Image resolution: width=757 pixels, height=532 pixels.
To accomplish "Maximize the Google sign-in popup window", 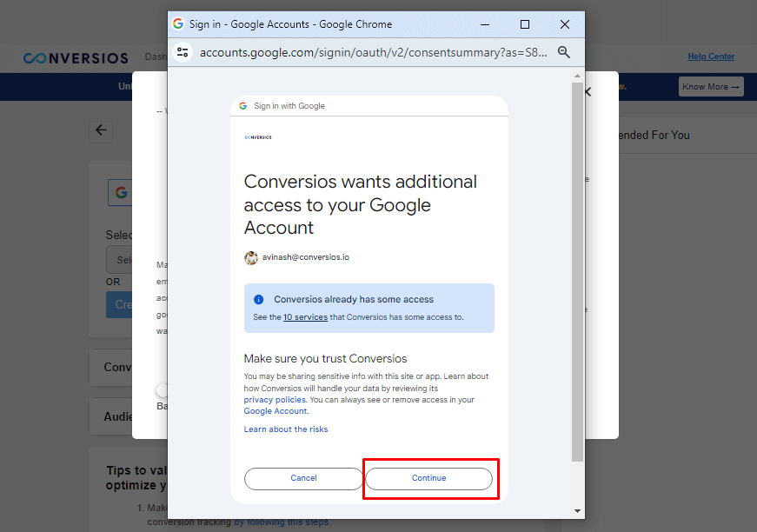I will (x=525, y=24).
